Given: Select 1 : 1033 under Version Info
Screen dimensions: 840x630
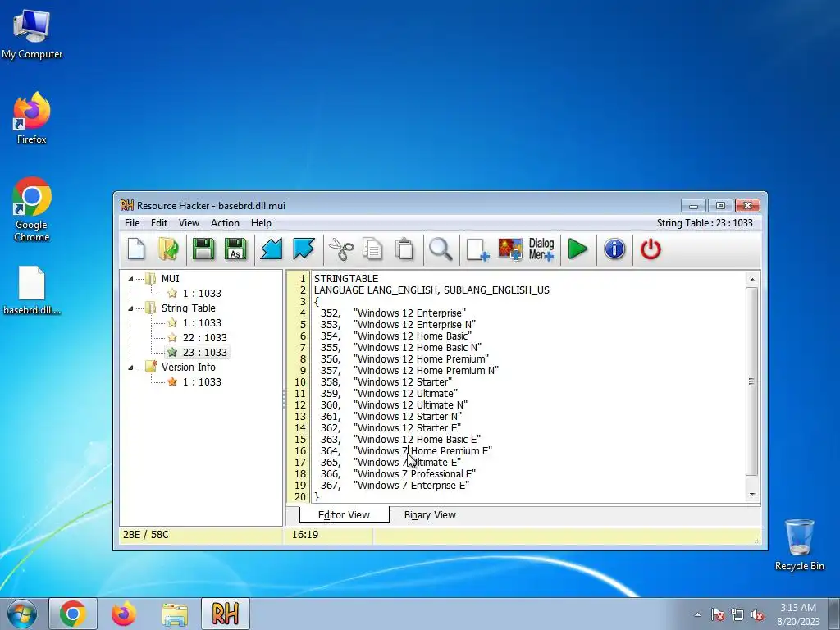Looking at the screenshot, I should [202, 382].
